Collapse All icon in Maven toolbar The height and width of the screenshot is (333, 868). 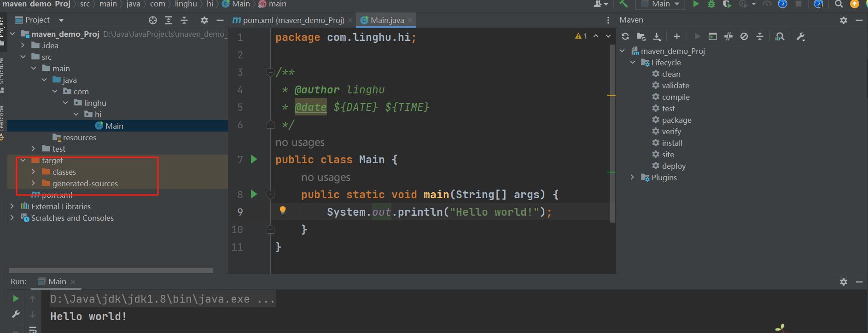tap(760, 36)
